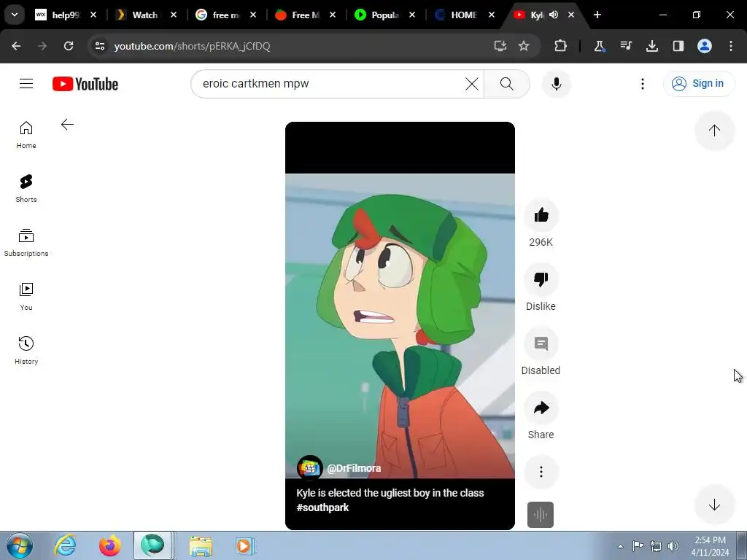
Task: Switch to the Google 'free m' tab
Action: [x=225, y=15]
